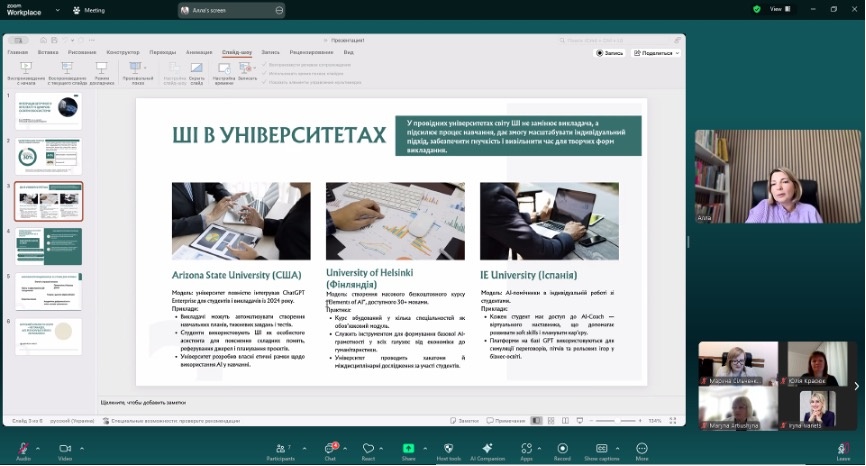Open the Zoom Workplace dropdown arrow
Image resolution: width=866 pixels, height=466 pixels.
click(57, 10)
